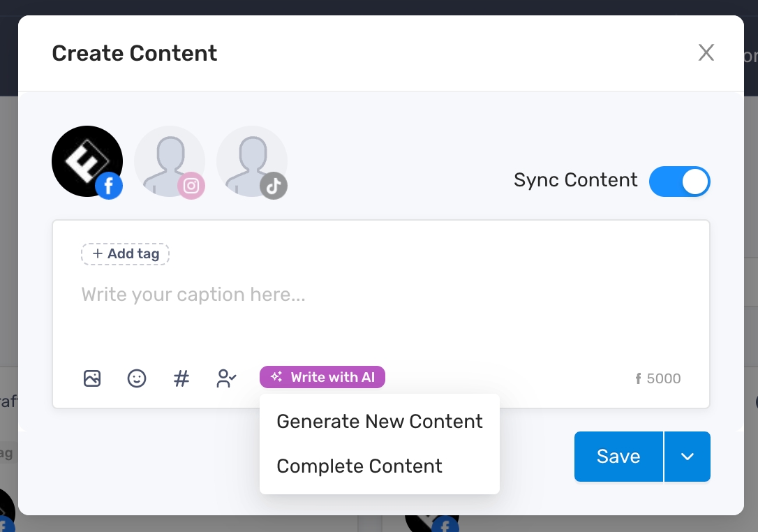Close the Create Content dialog
The image size is (758, 532).
coord(706,53)
